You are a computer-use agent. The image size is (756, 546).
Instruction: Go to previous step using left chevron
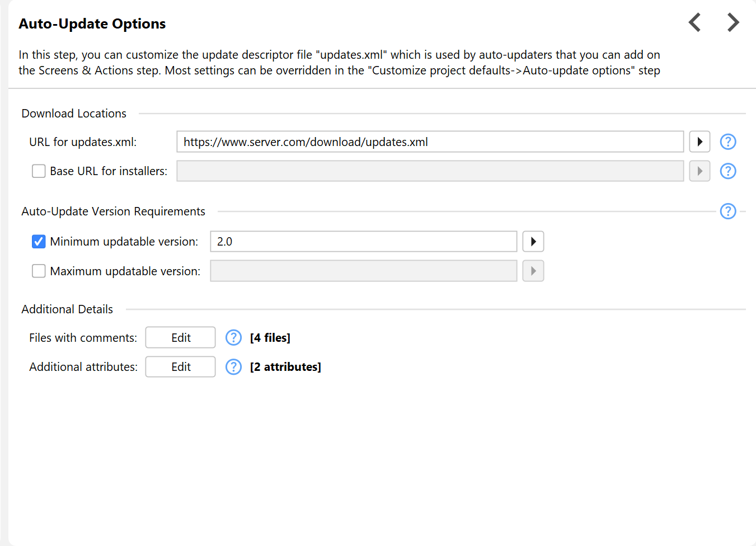[694, 22]
